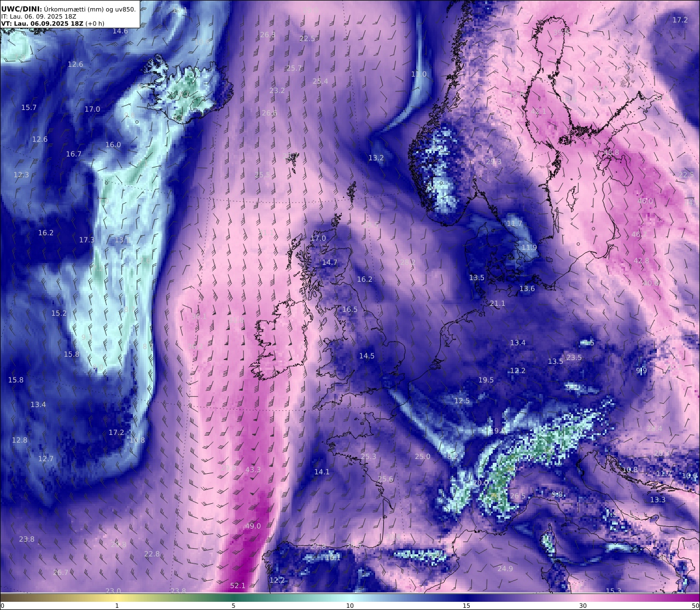Click the 12.5 value over France
Viewport: 700px width, 610px height.
[x=462, y=400]
